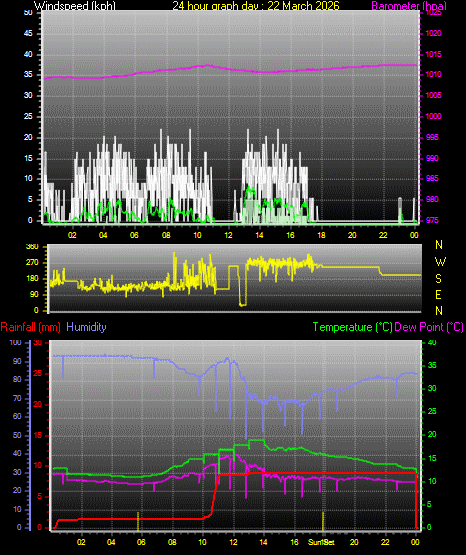Image resolution: width=466 pixels, height=555 pixels.
Task: Click the "180" wind direction axis value
Action: pyautogui.click(x=32, y=279)
